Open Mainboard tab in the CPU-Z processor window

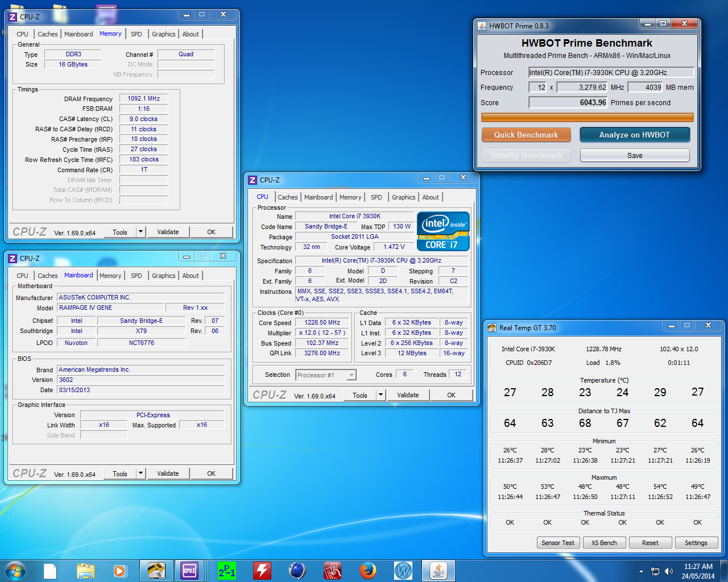point(318,197)
